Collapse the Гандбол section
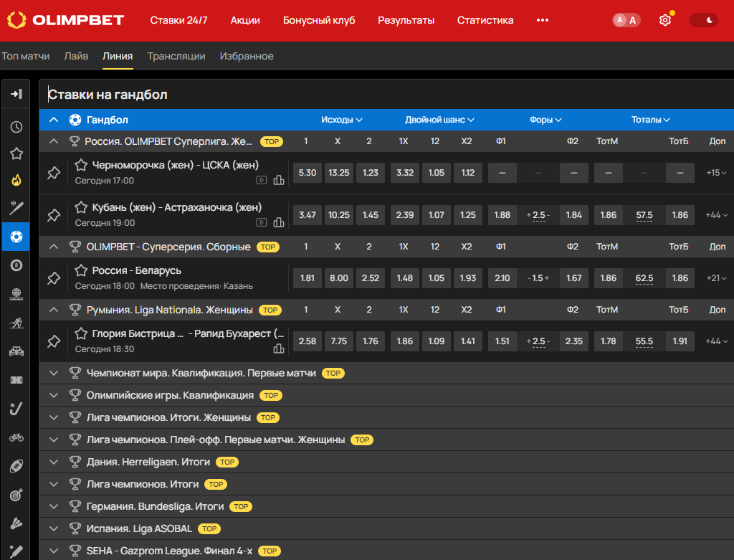Screen dimensions: 734x560 pos(54,120)
